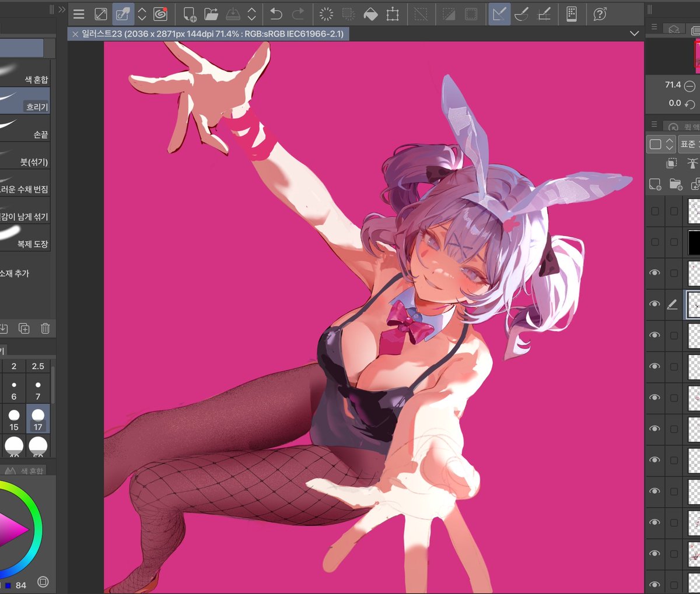Select the 흐리기 blur sub tool
This screenshot has height=594, width=700.
[25, 100]
